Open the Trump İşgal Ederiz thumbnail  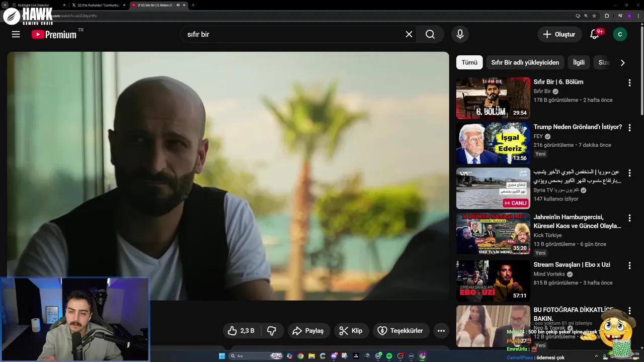click(493, 143)
